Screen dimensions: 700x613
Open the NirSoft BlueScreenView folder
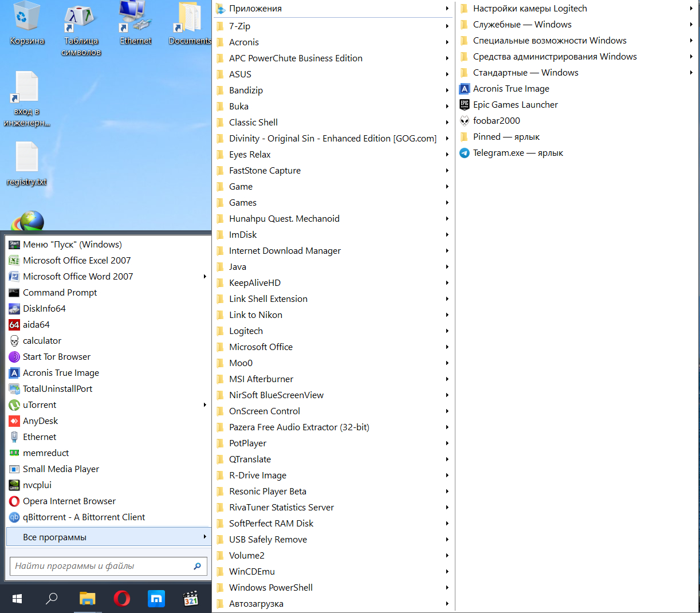[333, 395]
